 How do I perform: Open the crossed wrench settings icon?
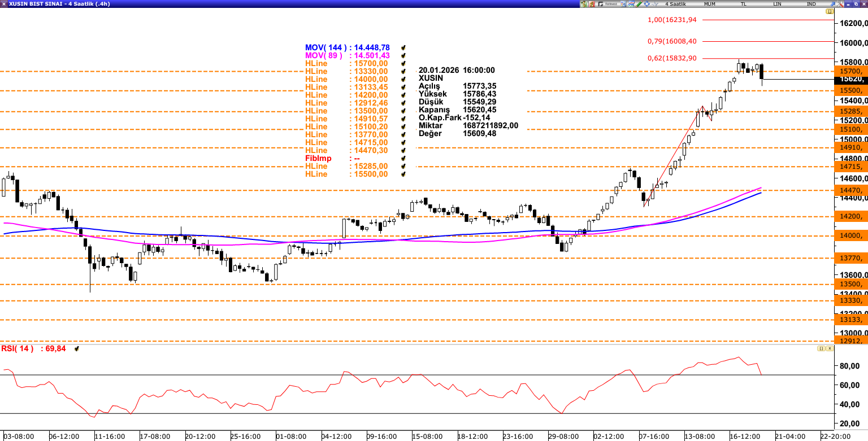pyautogui.click(x=840, y=4)
